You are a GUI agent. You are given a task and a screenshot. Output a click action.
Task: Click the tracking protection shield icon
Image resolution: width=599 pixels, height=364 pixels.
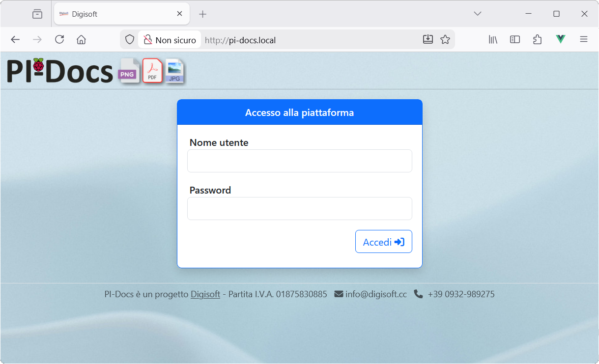point(129,40)
